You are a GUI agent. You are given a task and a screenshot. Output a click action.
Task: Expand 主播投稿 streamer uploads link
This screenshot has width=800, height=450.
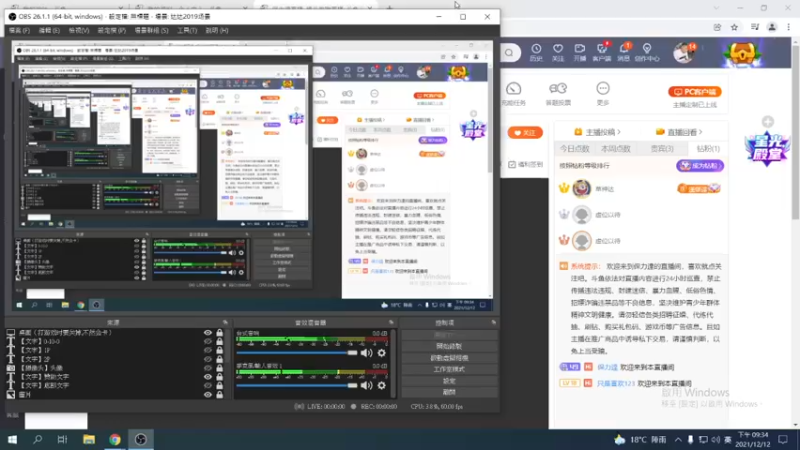tap(597, 132)
